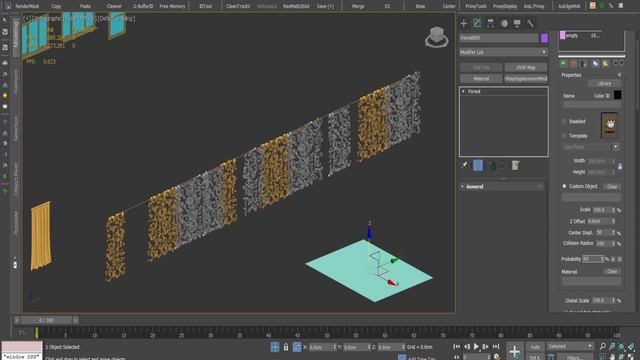Select the Disabled radio option
The height and width of the screenshot is (360, 640).
[564, 121]
